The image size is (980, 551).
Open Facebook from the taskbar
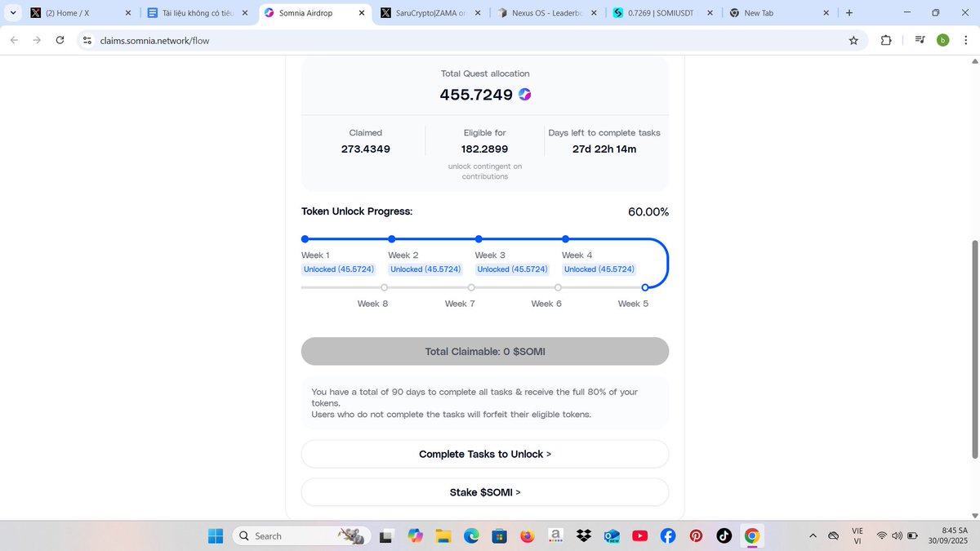[668, 535]
